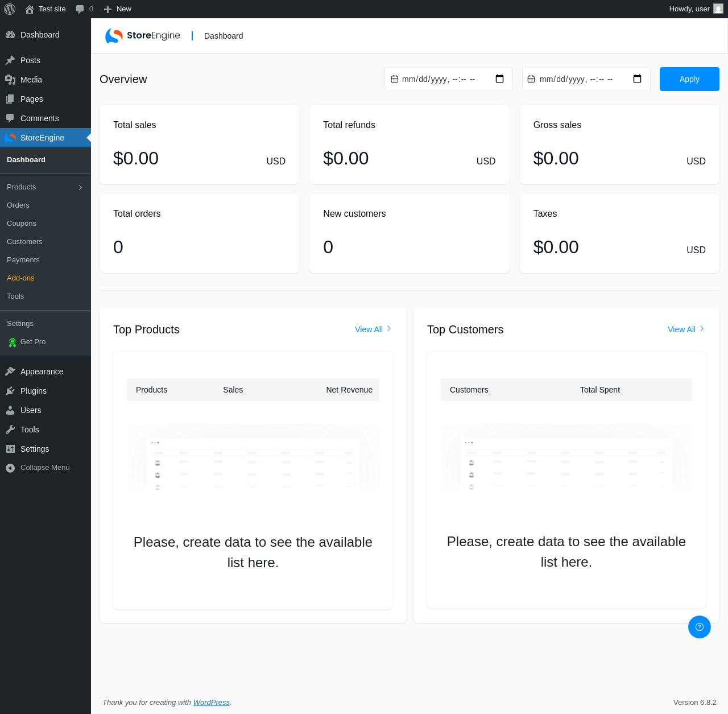Click the Top Products View All chevron
This screenshot has height=714, width=728.
pyautogui.click(x=389, y=329)
